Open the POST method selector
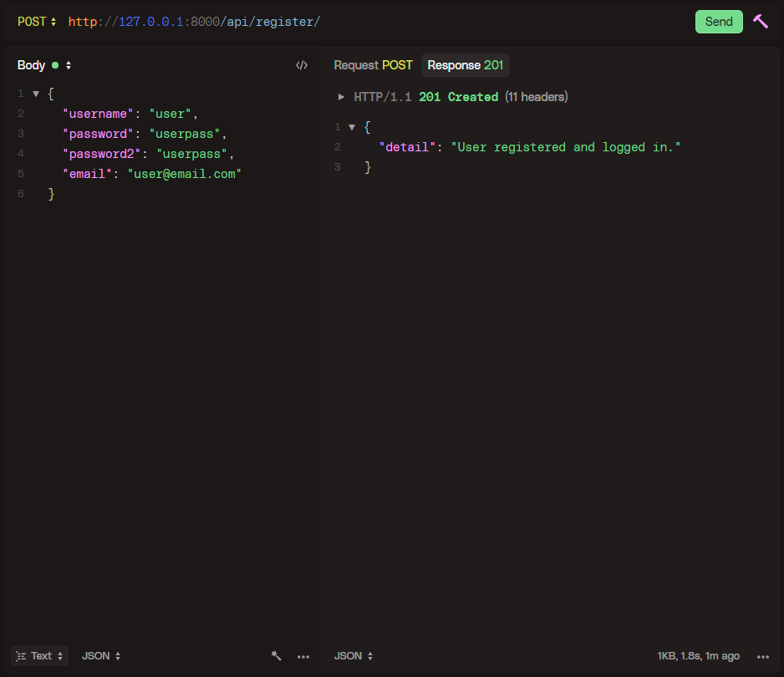 pyautogui.click(x=37, y=22)
